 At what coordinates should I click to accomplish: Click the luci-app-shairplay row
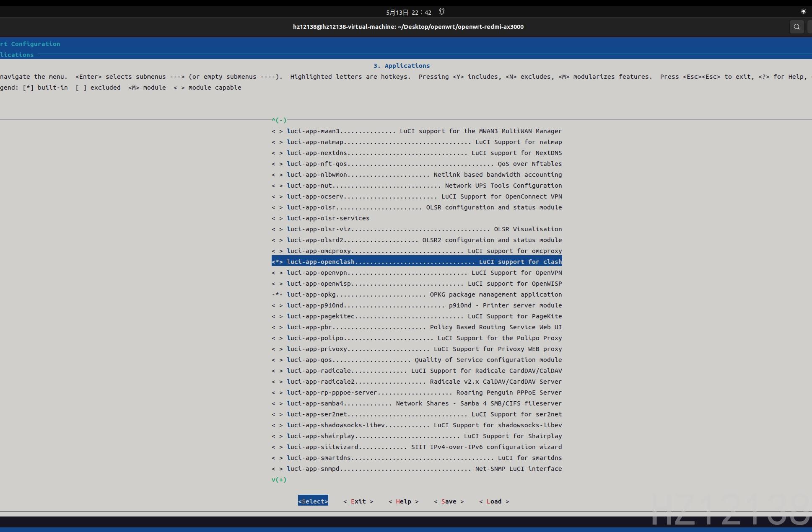tap(417, 436)
